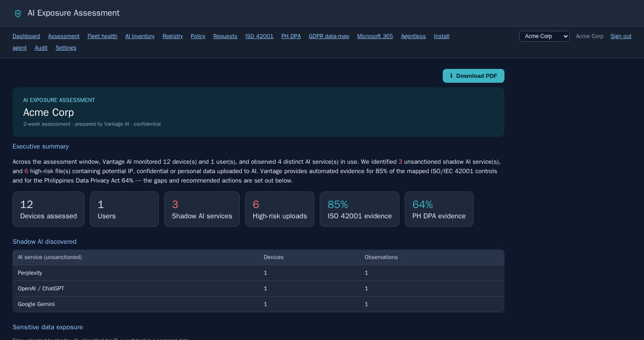
Task: Click the Users stat card
Action: coord(124,209)
